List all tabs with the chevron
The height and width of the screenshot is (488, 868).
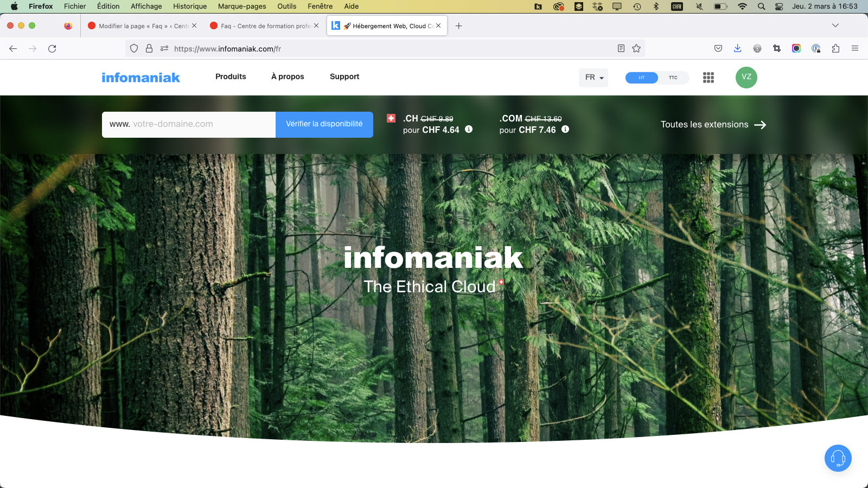point(835,25)
